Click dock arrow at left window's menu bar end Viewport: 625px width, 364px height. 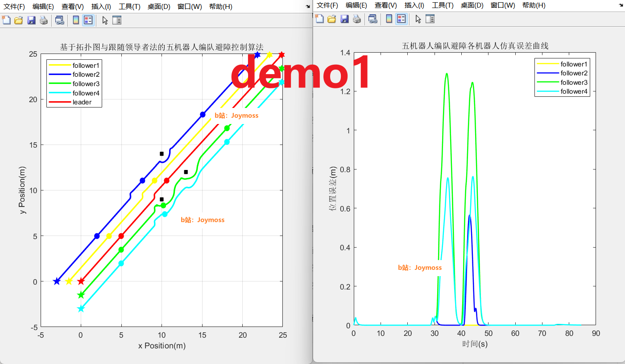click(308, 7)
